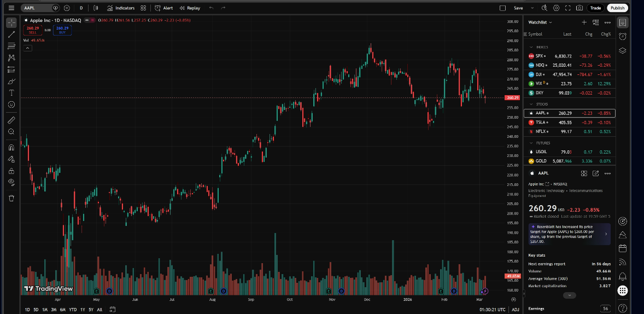
Task: Add a symbol to the watchlist
Action: coord(584,22)
